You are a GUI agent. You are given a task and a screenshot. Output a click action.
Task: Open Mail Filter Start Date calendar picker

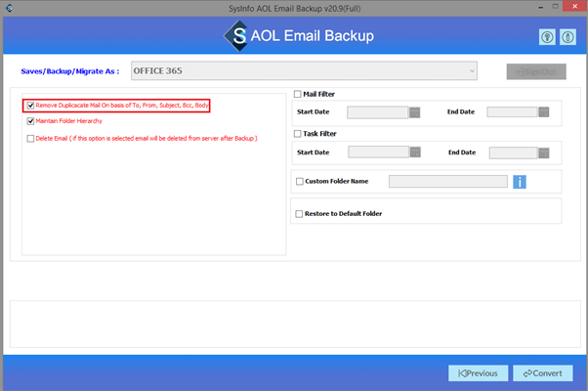(x=415, y=112)
